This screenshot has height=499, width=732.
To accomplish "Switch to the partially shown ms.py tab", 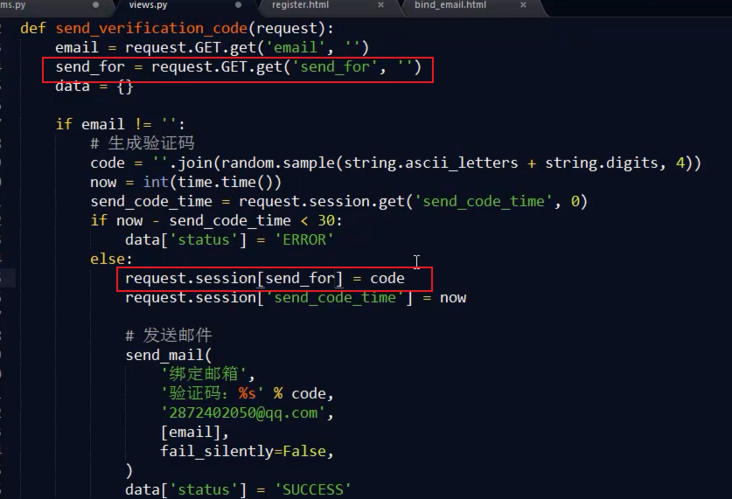I will [x=13, y=5].
